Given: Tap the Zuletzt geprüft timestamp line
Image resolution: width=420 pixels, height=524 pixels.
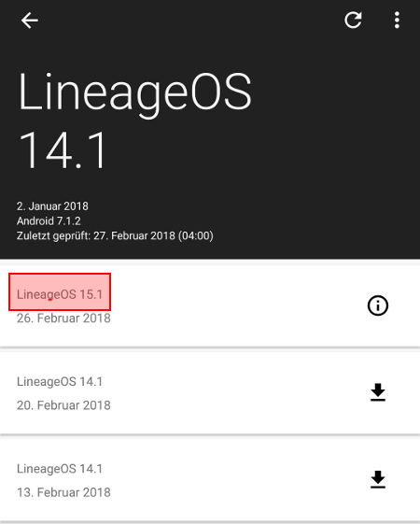Looking at the screenshot, I should (x=115, y=236).
